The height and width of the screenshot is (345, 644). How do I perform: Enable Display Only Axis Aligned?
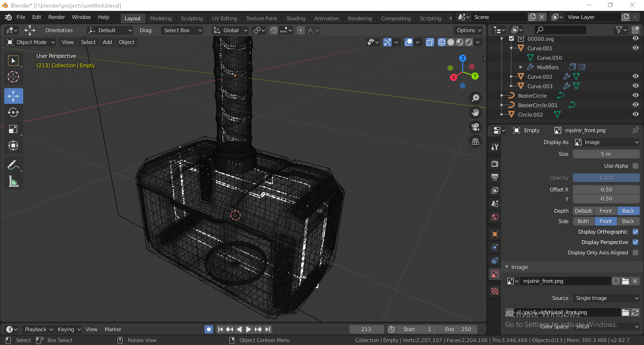(635, 253)
